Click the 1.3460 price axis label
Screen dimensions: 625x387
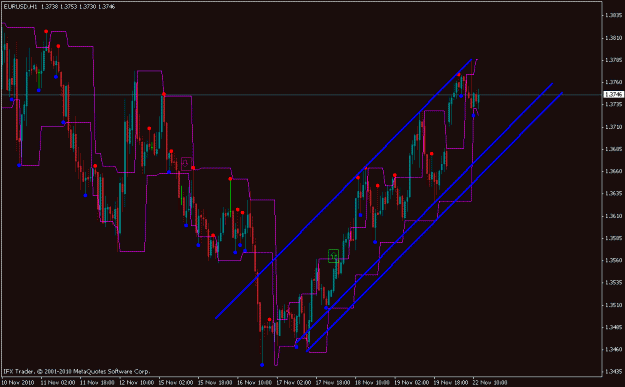[x=613, y=350]
